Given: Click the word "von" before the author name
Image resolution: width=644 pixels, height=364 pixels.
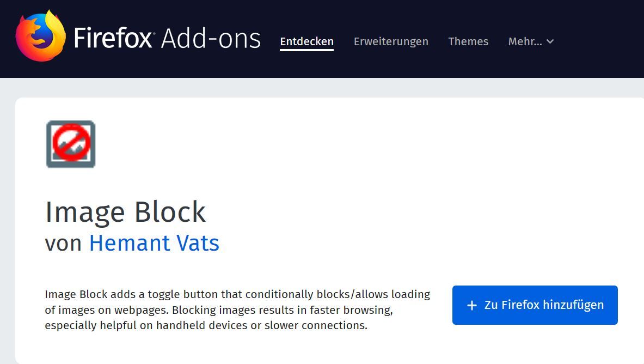Looking at the screenshot, I should pyautogui.click(x=63, y=243).
